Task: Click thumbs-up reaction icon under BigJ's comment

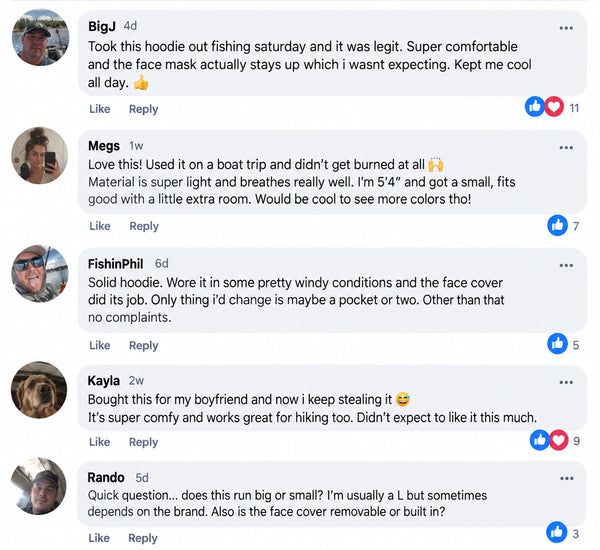Action: [x=535, y=106]
